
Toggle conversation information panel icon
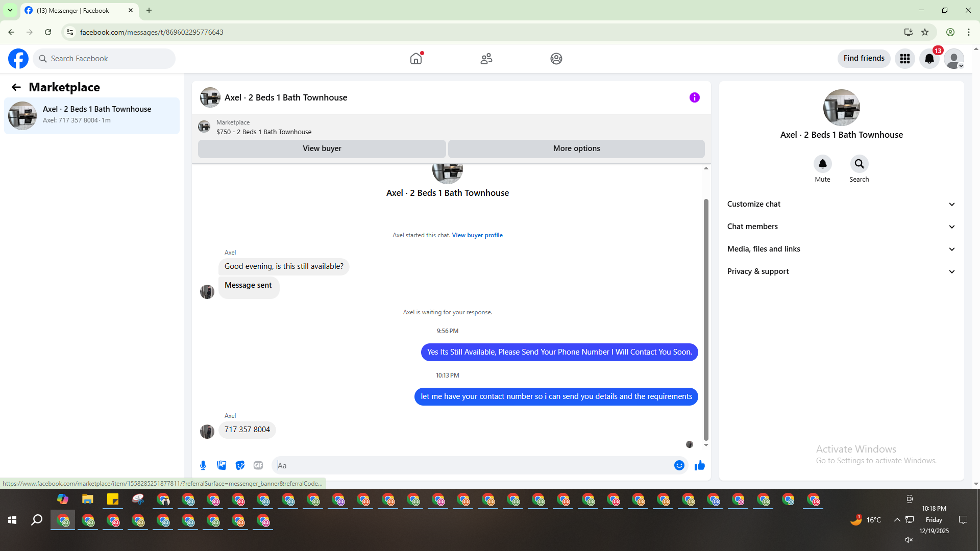click(694, 97)
